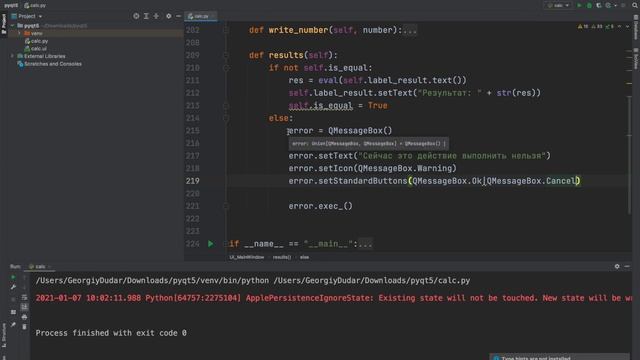This screenshot has width=640, height=360.
Task: Open Run panel gear settings
Action: (x=617, y=266)
